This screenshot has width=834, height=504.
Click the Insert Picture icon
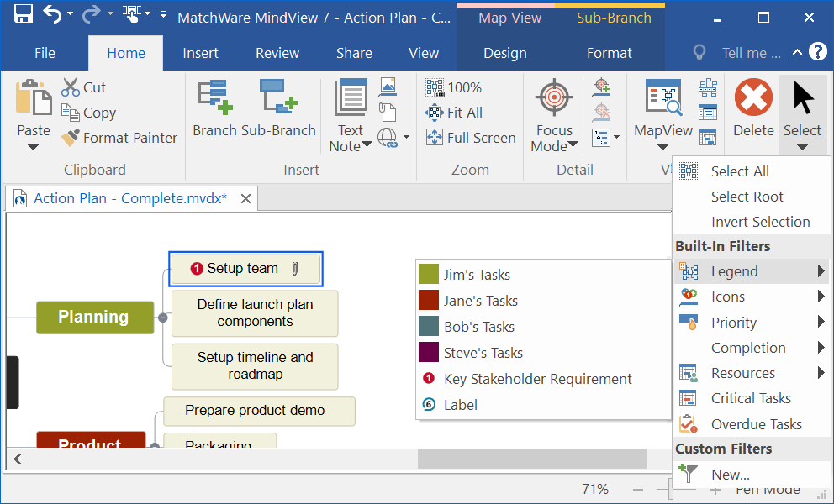388,87
